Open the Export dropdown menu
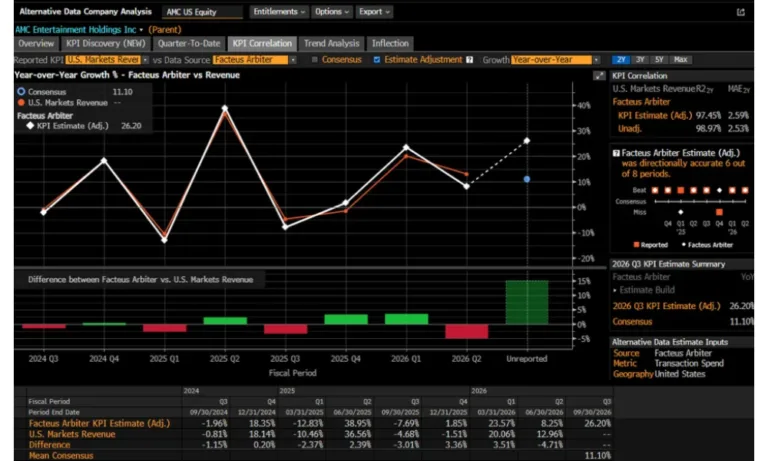The image size is (768, 461). pyautogui.click(x=374, y=12)
